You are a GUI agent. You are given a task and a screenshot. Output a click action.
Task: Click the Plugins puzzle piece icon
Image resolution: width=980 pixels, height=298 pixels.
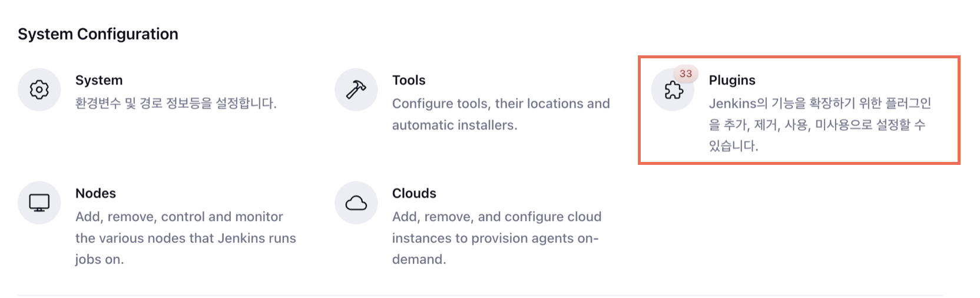coord(673,90)
